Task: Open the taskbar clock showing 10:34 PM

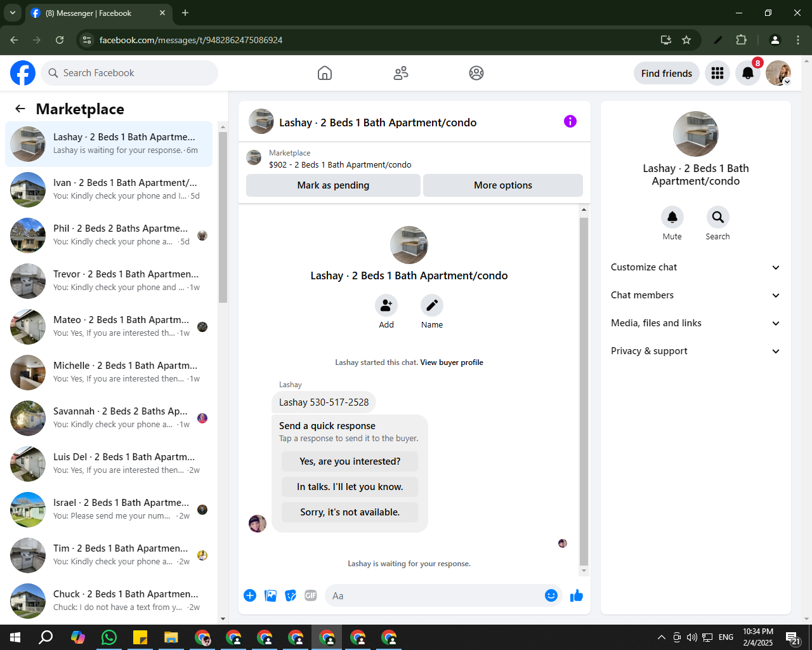Action: [758, 637]
